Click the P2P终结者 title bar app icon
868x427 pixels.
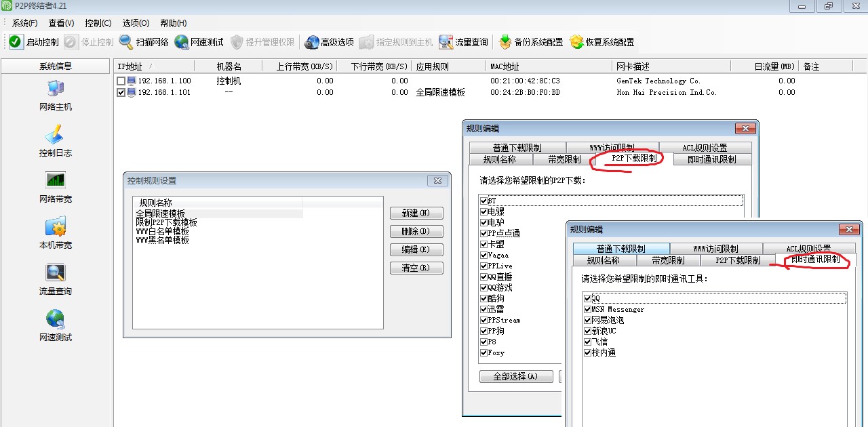[7, 6]
